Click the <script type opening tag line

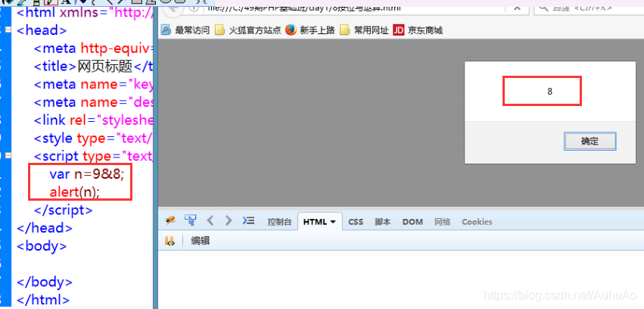pos(93,156)
